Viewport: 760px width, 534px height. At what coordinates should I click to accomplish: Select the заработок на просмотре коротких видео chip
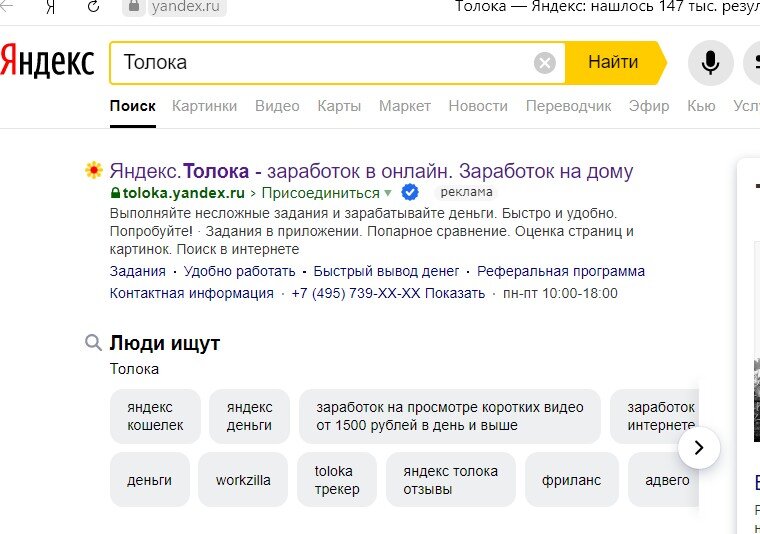(x=450, y=416)
